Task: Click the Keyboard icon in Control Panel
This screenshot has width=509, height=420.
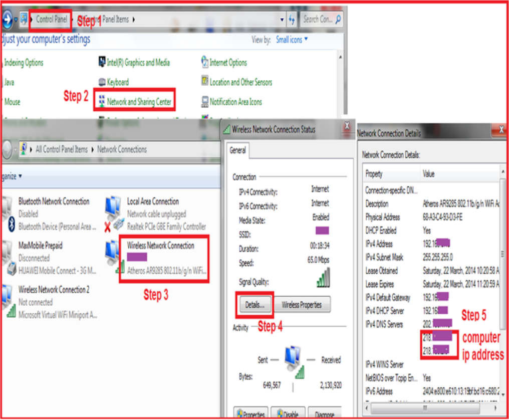Action: coord(102,82)
